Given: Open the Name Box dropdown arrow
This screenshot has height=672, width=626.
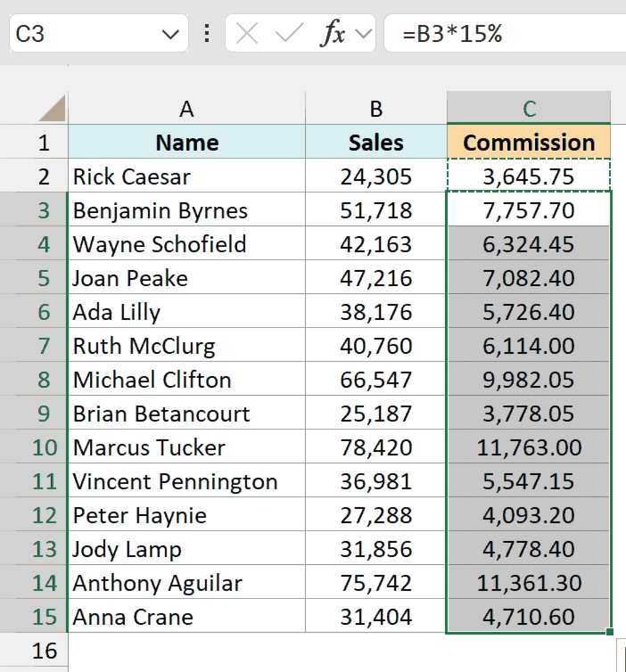Looking at the screenshot, I should click(x=170, y=34).
